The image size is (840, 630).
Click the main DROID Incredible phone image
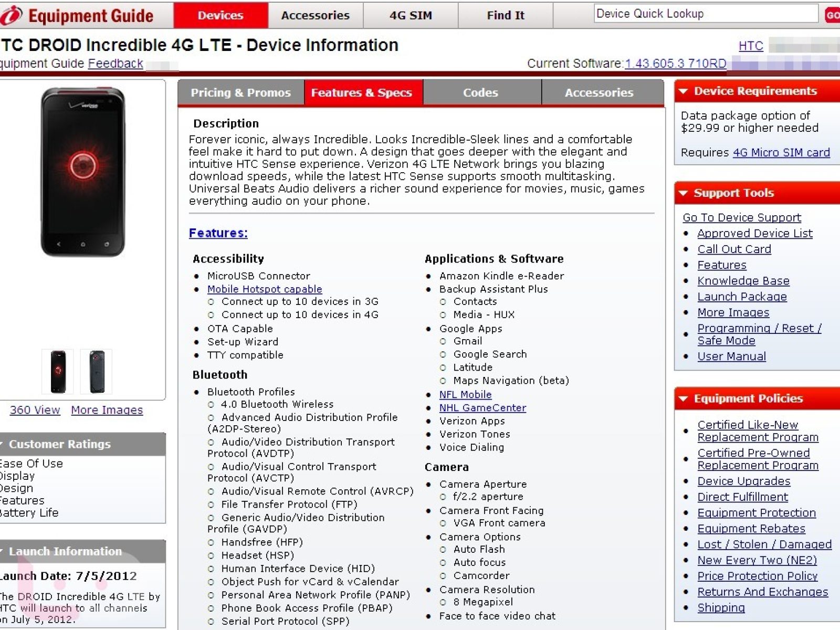(x=83, y=172)
